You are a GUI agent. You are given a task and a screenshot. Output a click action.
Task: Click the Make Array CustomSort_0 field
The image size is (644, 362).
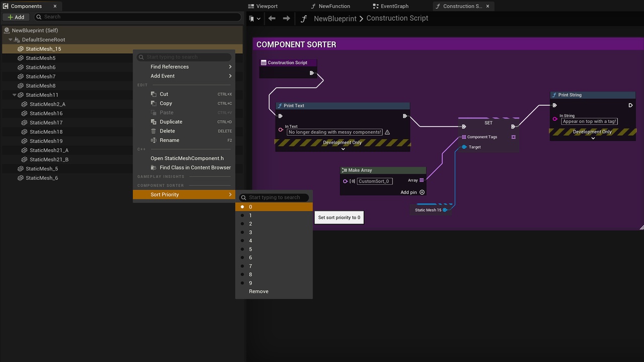point(375,181)
